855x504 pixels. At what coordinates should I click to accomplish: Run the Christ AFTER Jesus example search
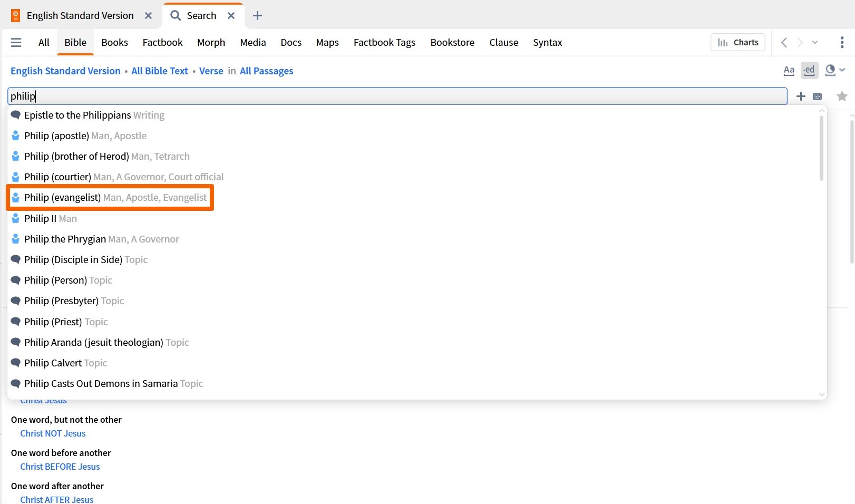[x=57, y=499]
